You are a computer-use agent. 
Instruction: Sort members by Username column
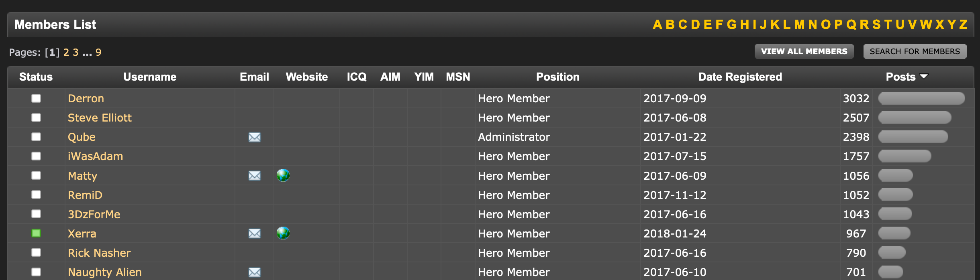click(x=150, y=77)
